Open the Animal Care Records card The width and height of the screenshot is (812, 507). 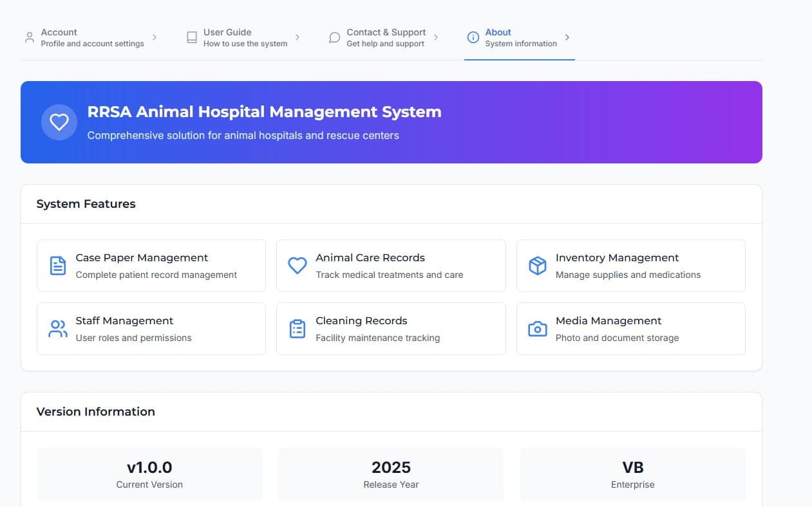(x=391, y=266)
